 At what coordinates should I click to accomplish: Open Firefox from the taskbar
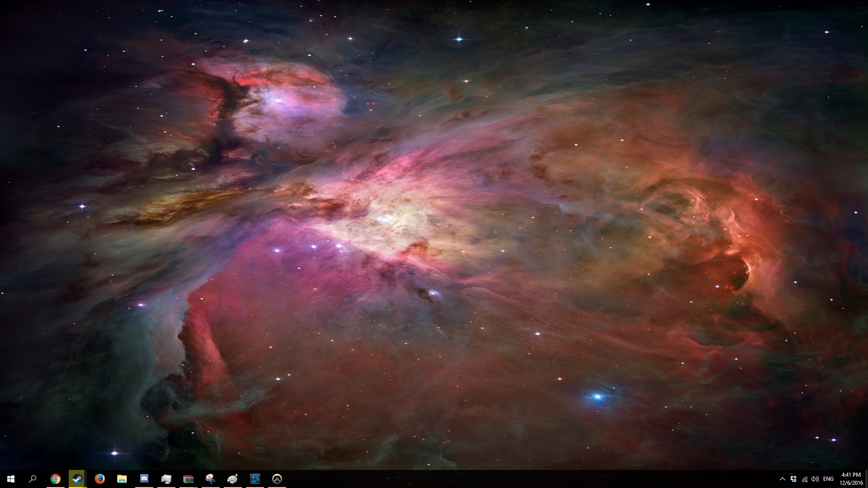point(99,479)
